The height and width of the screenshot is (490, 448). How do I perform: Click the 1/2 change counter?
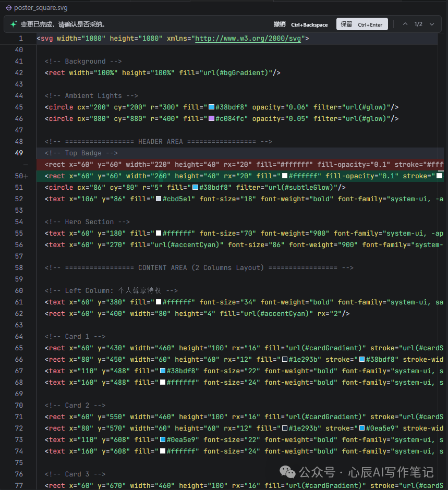418,24
